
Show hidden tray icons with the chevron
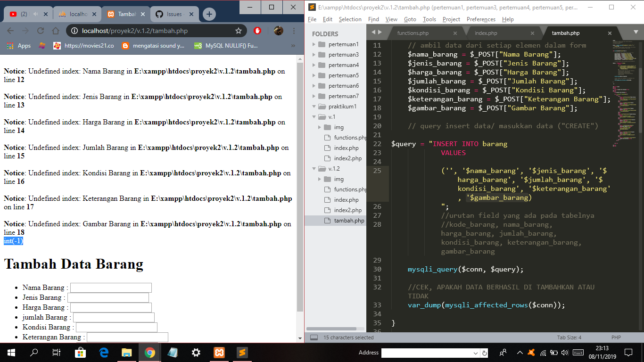click(x=520, y=353)
